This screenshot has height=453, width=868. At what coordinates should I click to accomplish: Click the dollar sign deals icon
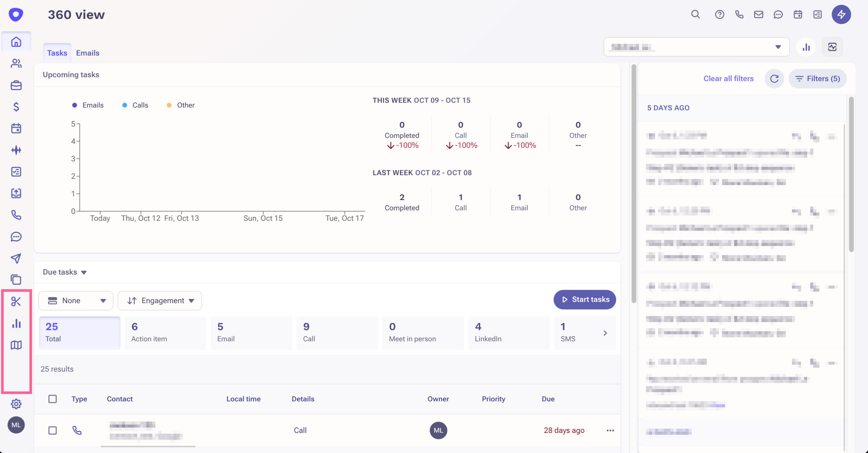point(16,107)
